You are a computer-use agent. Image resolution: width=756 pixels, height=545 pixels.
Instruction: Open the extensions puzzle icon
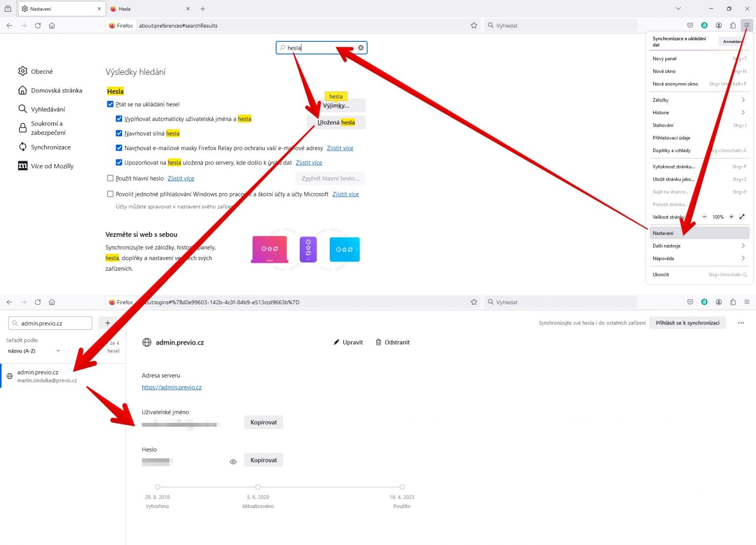[732, 25]
